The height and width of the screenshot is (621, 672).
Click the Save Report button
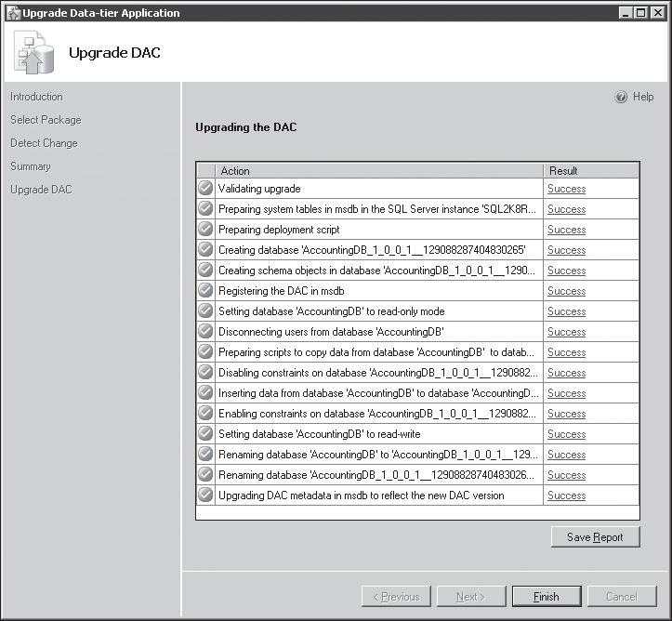click(x=595, y=537)
